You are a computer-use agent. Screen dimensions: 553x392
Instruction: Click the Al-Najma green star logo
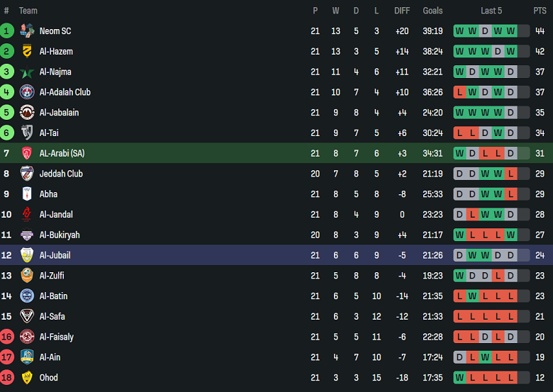27,72
